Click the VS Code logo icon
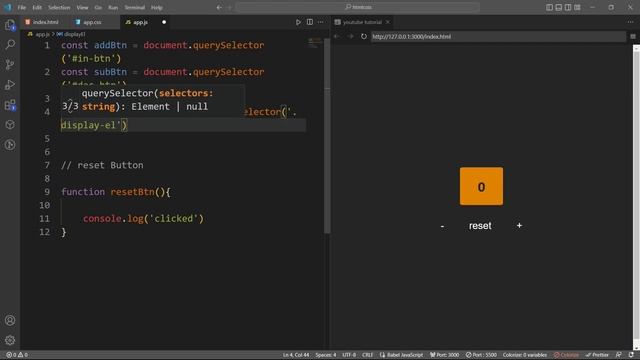Viewport: 640px width, 360px height. click(x=8, y=7)
